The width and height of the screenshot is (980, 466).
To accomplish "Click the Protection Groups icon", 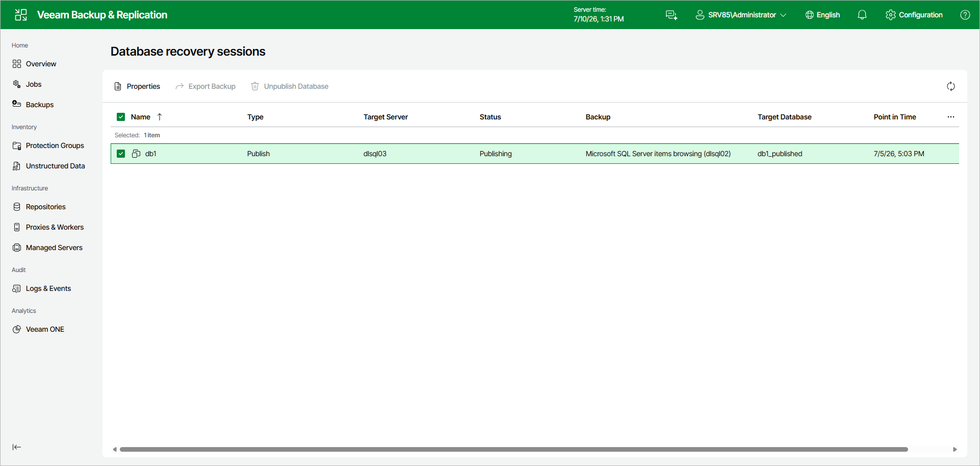I will point(17,145).
